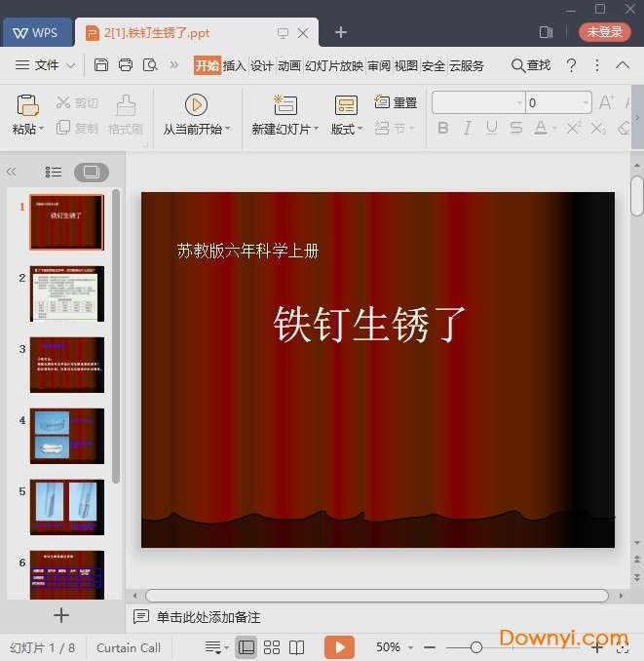Click zoom out minus button
This screenshot has height=661, width=644.
point(430,647)
